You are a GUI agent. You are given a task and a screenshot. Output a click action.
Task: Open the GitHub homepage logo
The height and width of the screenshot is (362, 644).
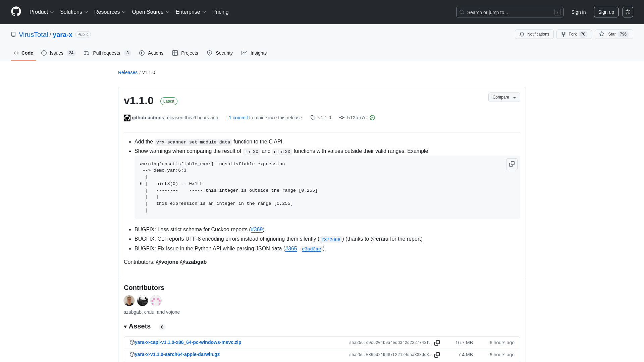16,12
